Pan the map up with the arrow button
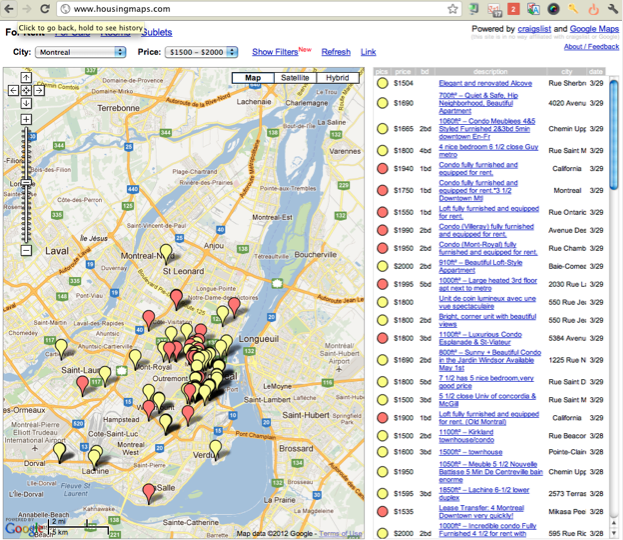Image resolution: width=623 pixels, height=540 pixels. click(x=26, y=78)
